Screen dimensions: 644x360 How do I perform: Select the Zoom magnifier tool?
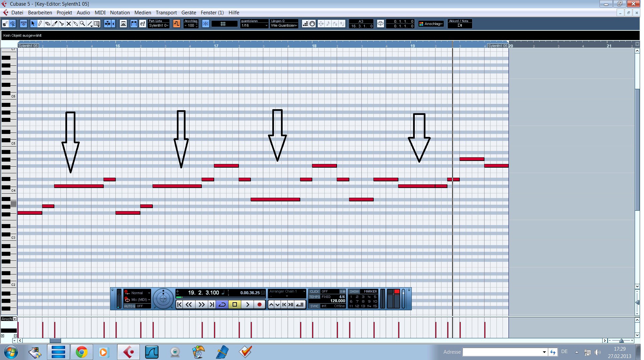pyautogui.click(x=82, y=24)
